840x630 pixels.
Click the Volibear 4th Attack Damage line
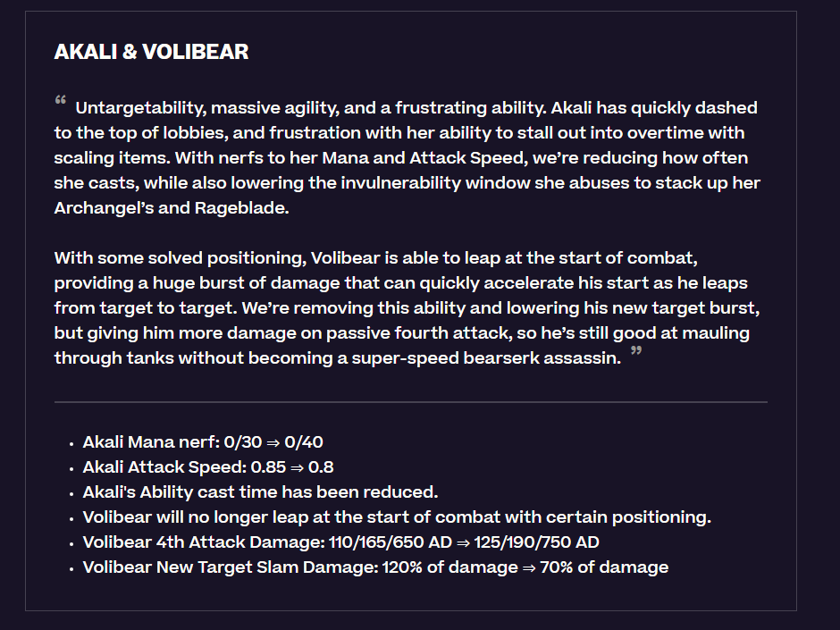coord(340,542)
